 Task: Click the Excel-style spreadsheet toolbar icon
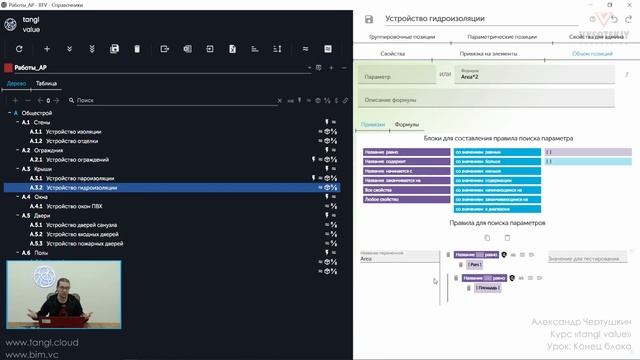(187, 49)
